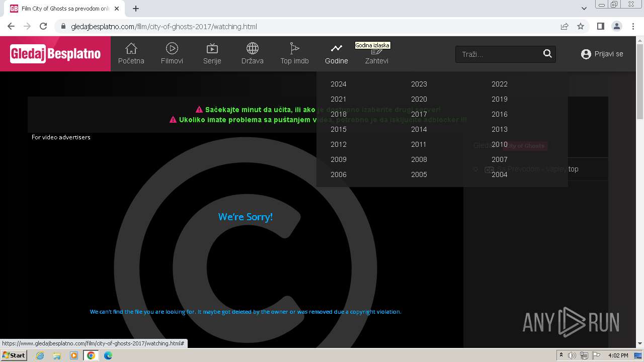644x362 pixels.
Task: Click the Godine trend-line icon
Action: (336, 48)
